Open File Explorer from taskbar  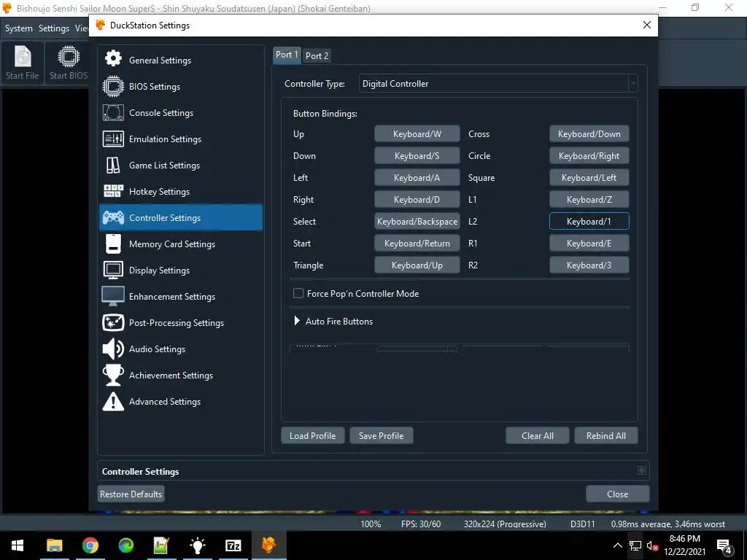tap(54, 545)
